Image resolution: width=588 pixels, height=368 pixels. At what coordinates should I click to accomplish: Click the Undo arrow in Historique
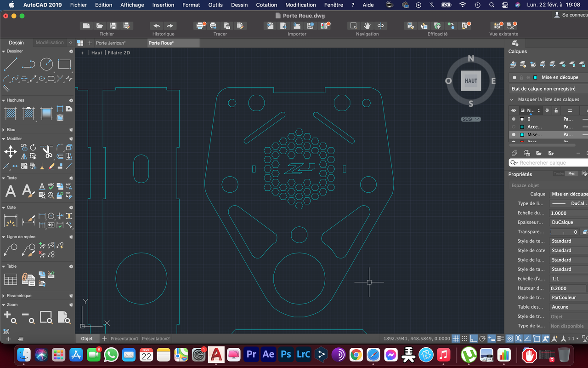157,26
